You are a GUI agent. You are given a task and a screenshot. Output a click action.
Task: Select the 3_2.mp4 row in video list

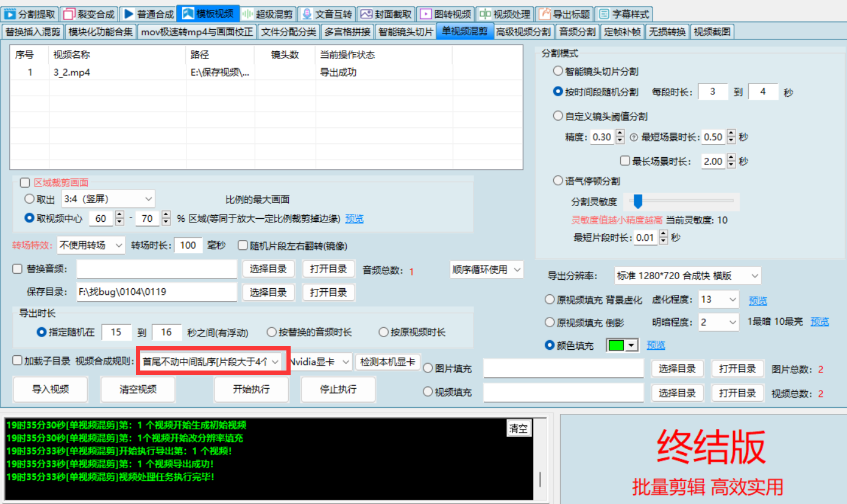266,72
